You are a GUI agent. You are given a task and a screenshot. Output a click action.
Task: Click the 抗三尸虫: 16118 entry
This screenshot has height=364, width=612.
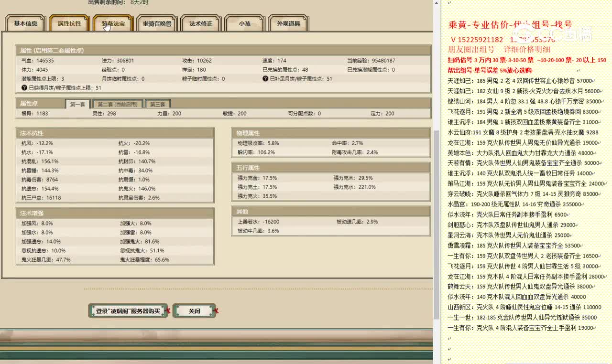click(x=41, y=198)
